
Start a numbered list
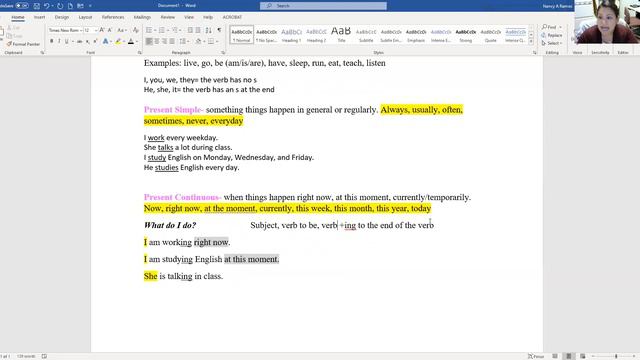[162, 30]
